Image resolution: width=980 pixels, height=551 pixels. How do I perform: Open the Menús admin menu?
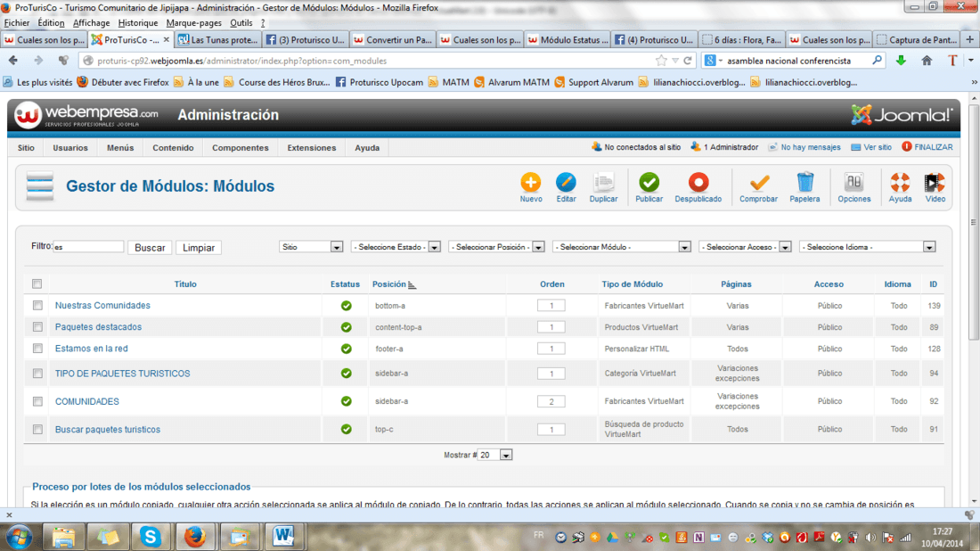tap(120, 148)
